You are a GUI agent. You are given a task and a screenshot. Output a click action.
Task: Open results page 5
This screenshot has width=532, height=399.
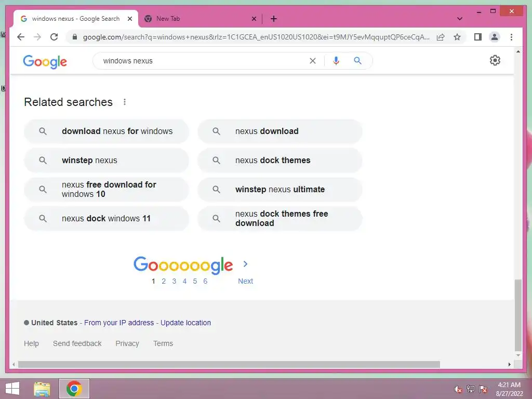pyautogui.click(x=195, y=281)
